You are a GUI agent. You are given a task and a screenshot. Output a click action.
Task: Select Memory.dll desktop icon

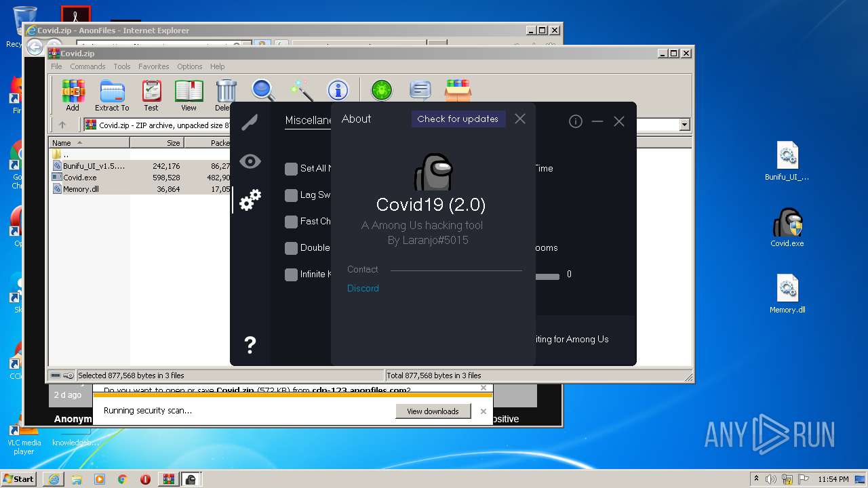[x=787, y=294]
